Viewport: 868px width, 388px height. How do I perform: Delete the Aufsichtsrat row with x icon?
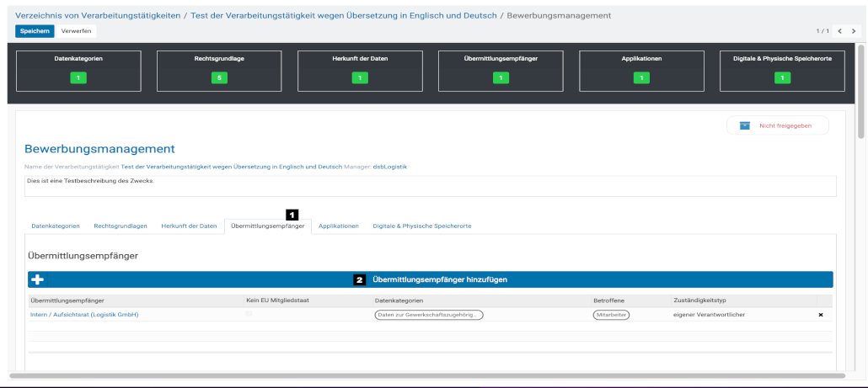point(821,315)
